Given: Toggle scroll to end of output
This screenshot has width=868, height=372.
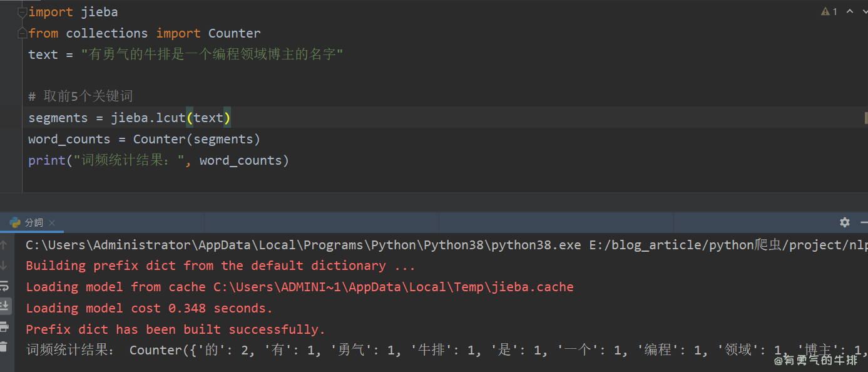Looking at the screenshot, I should point(4,306).
